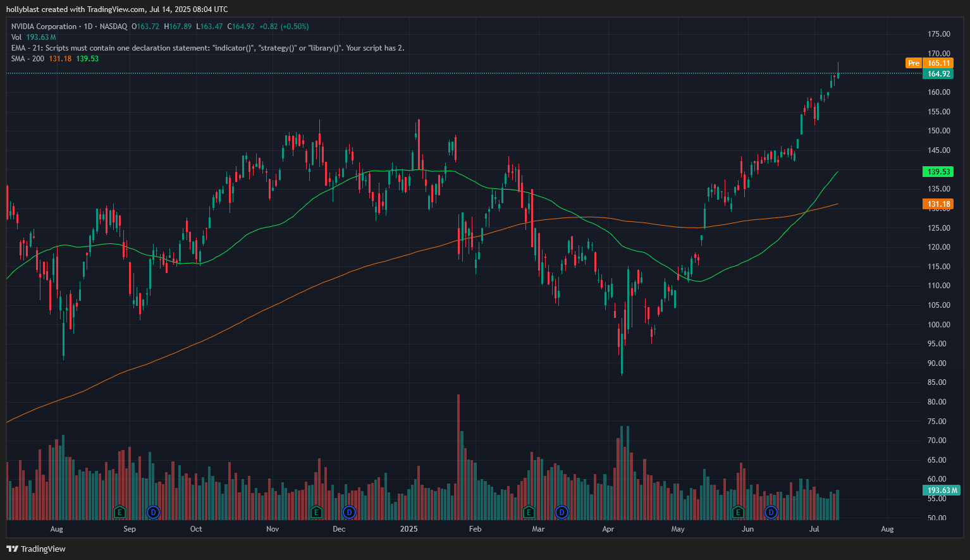Click the Oct time axis label

tap(196, 529)
